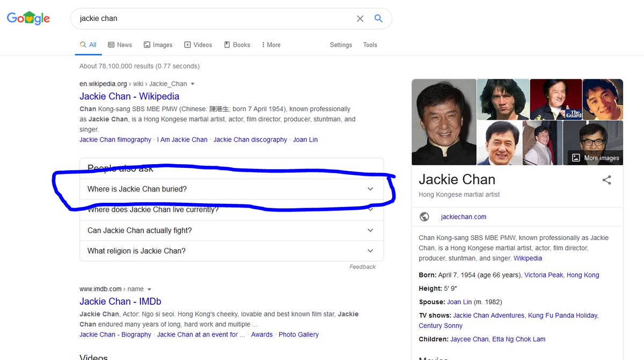Click the 'Hong Kongese martial artist' subtitle
Viewport: 644px width, 360px height.
coord(459,194)
